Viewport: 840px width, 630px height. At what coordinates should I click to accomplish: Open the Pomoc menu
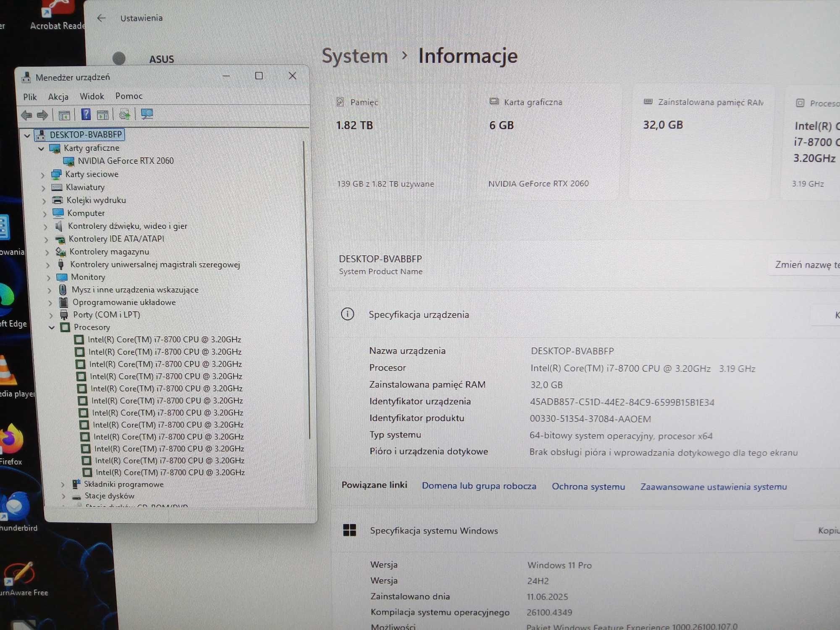pyautogui.click(x=129, y=96)
